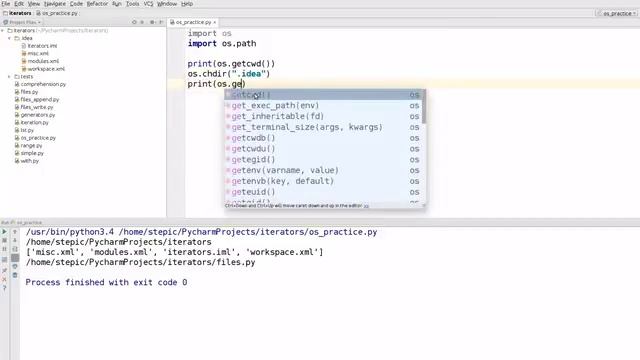
Task: Click the >> hint link in completion popup
Action: pyautogui.click(x=366, y=206)
